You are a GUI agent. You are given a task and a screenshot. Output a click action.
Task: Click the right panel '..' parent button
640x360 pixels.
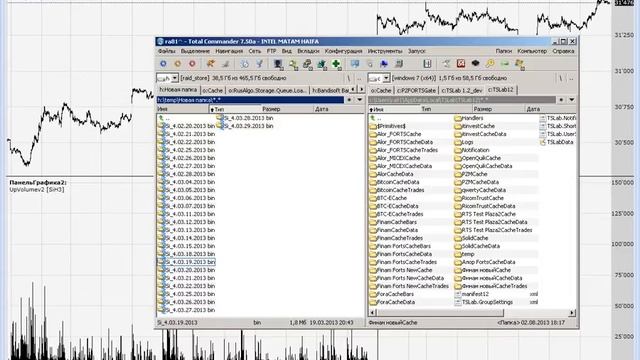(571, 78)
